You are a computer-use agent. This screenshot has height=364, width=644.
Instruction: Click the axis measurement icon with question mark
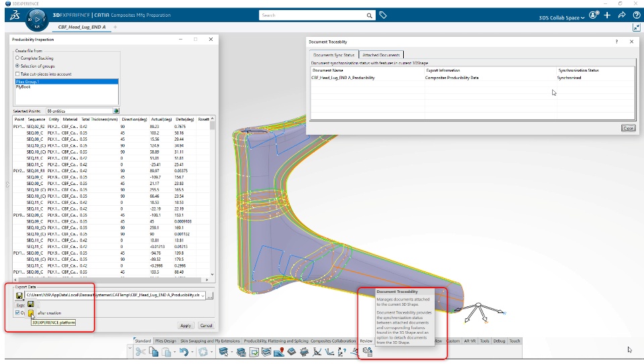tap(342, 352)
